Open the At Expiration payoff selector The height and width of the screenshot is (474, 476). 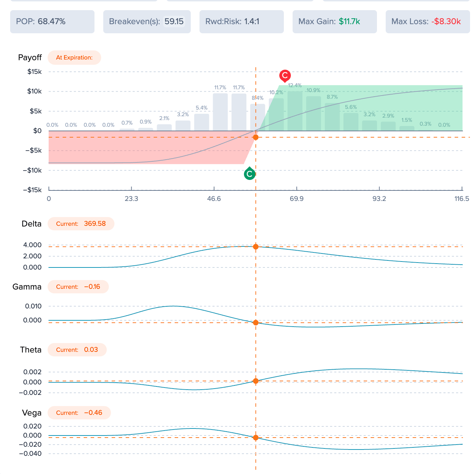point(74,58)
